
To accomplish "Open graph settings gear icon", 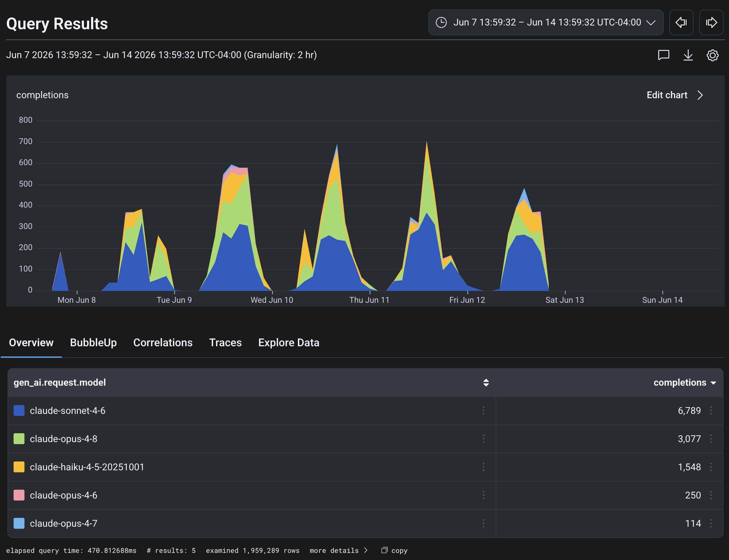I will [x=712, y=55].
